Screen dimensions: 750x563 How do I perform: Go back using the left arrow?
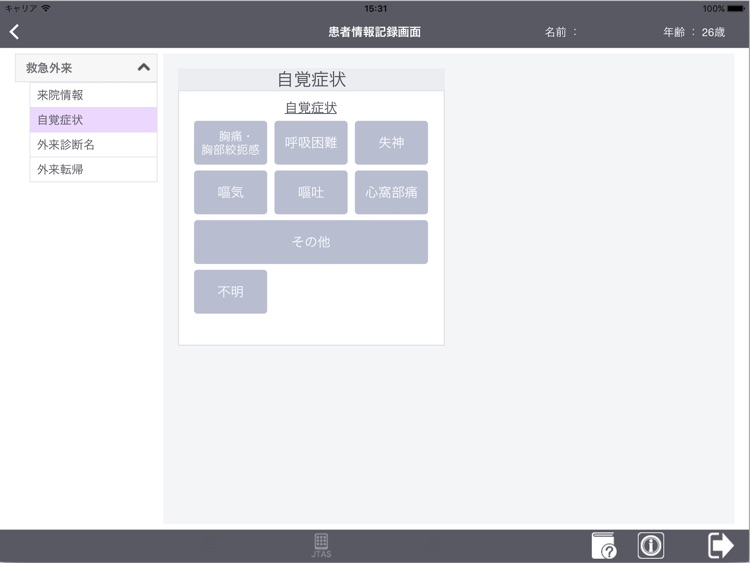pos(14,32)
